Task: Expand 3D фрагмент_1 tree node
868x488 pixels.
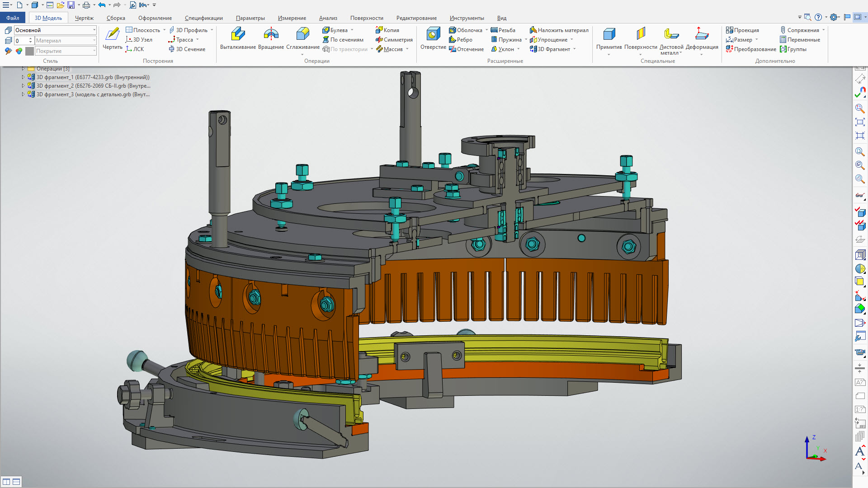Action: coord(23,77)
